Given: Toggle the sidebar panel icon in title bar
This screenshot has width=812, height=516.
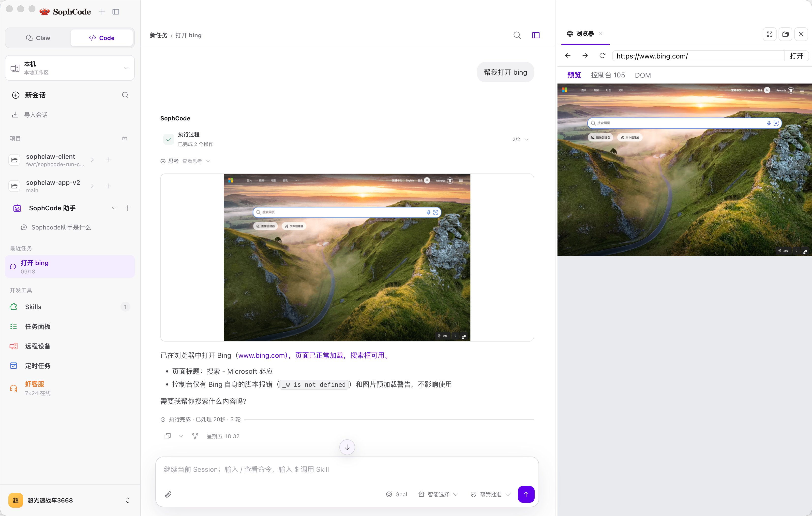Looking at the screenshot, I should (116, 12).
